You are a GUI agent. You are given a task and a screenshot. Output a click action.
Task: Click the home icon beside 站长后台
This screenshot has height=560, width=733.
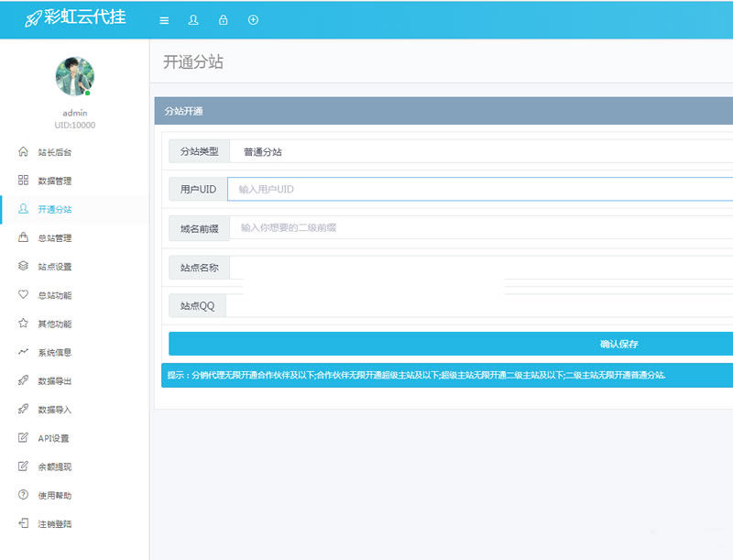point(23,151)
